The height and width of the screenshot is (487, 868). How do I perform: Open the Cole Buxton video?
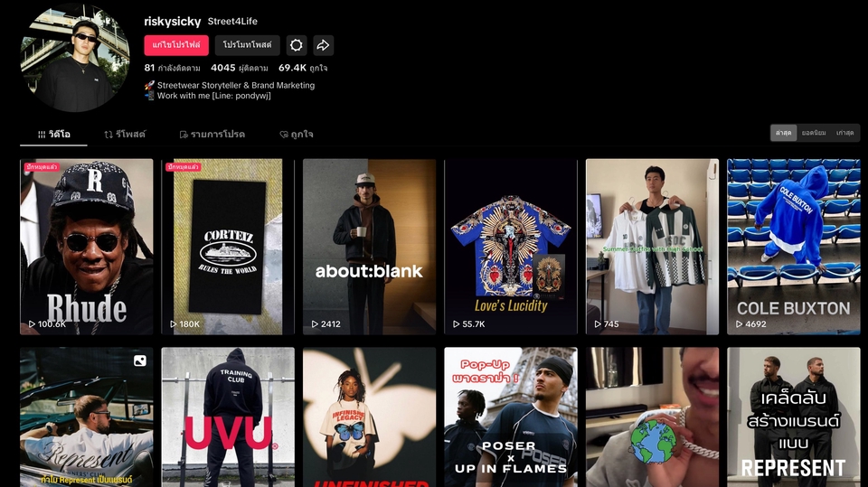pos(793,247)
